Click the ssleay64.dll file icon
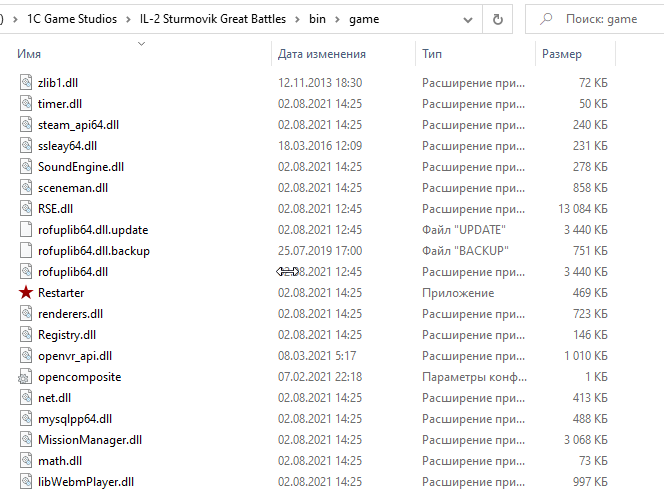The width and height of the screenshot is (664, 490). pyautogui.click(x=26, y=146)
